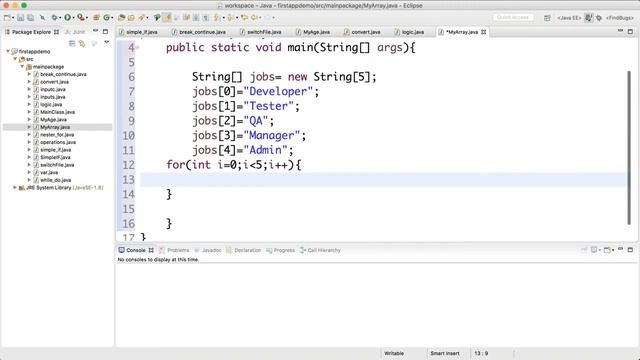This screenshot has width=640, height=360.
Task: Click the Previous Annotation arrow icon
Action: click(x=229, y=18)
